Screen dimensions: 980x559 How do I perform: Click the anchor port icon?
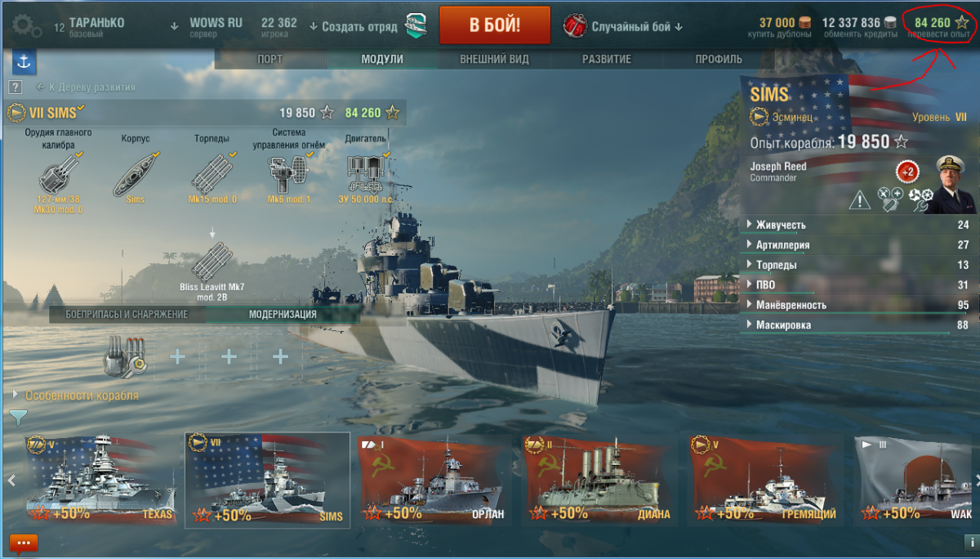(24, 61)
